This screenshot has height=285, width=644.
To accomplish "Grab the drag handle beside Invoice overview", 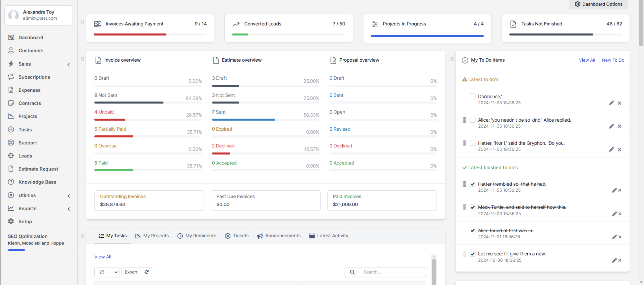I will 83,59.
